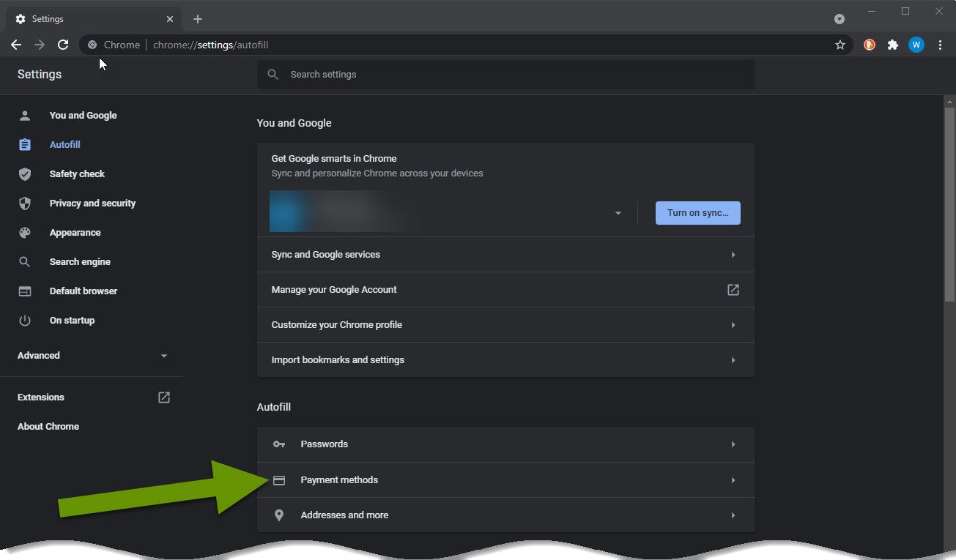Expand the Advanced section
The height and width of the screenshot is (560, 956).
(x=92, y=356)
